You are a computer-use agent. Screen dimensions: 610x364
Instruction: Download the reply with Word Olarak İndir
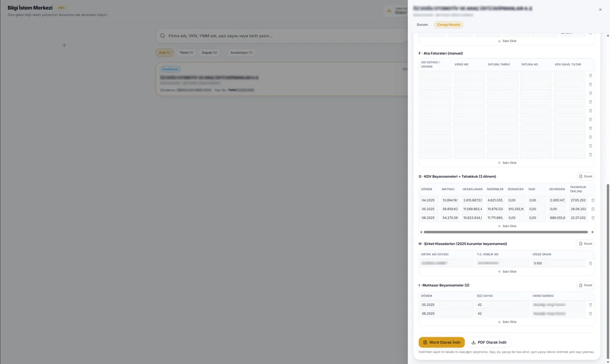(441, 342)
